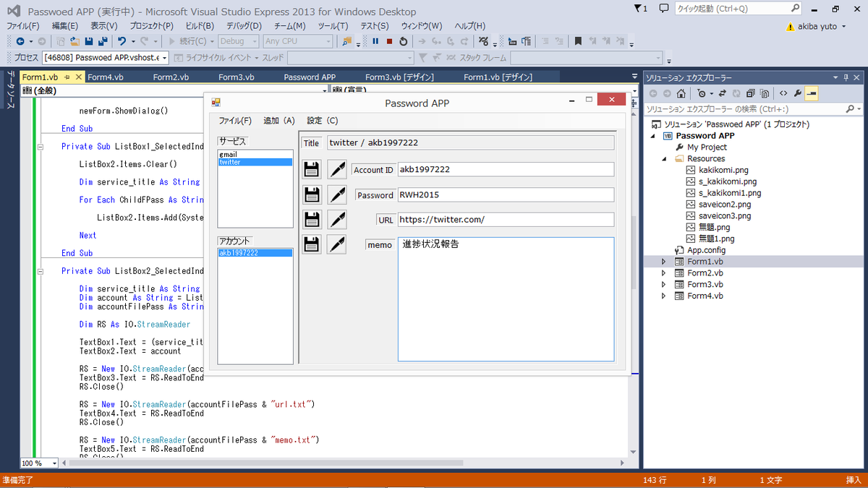The width and height of the screenshot is (868, 488).
Task: Click View Code icon in Solution Explorer
Action: click(x=783, y=93)
